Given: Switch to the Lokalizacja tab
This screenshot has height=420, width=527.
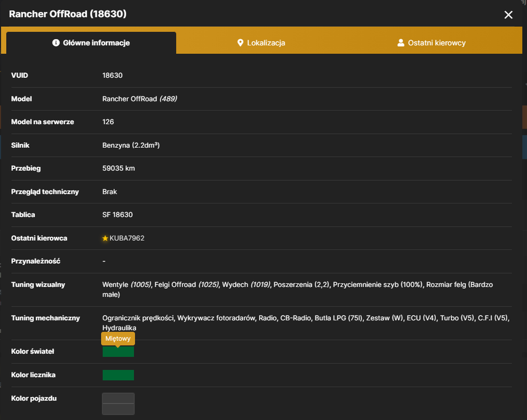Looking at the screenshot, I should [261, 43].
